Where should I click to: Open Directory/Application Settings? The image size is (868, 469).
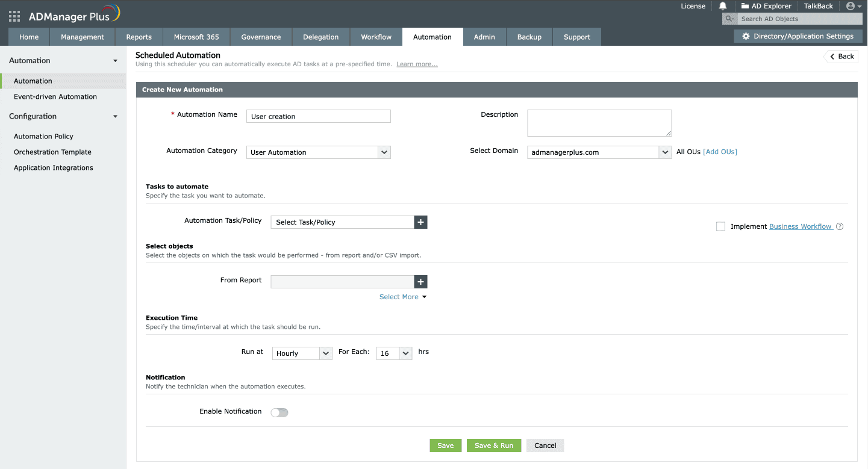(x=797, y=36)
